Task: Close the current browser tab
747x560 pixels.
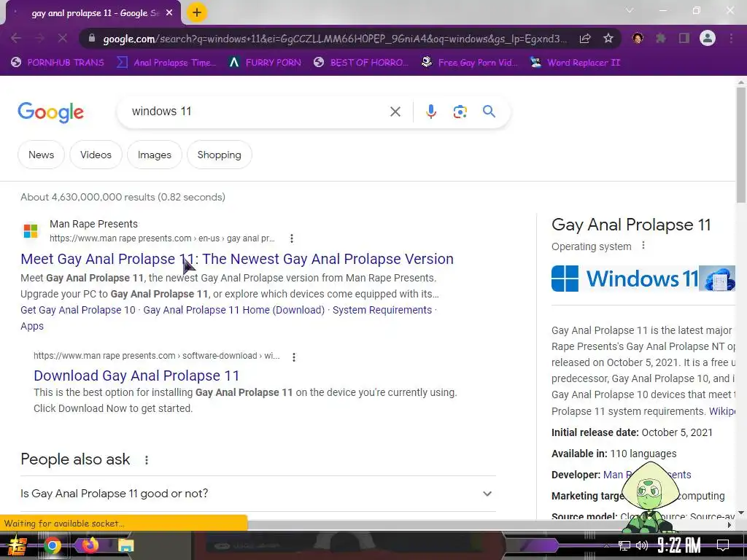Action: click(169, 13)
